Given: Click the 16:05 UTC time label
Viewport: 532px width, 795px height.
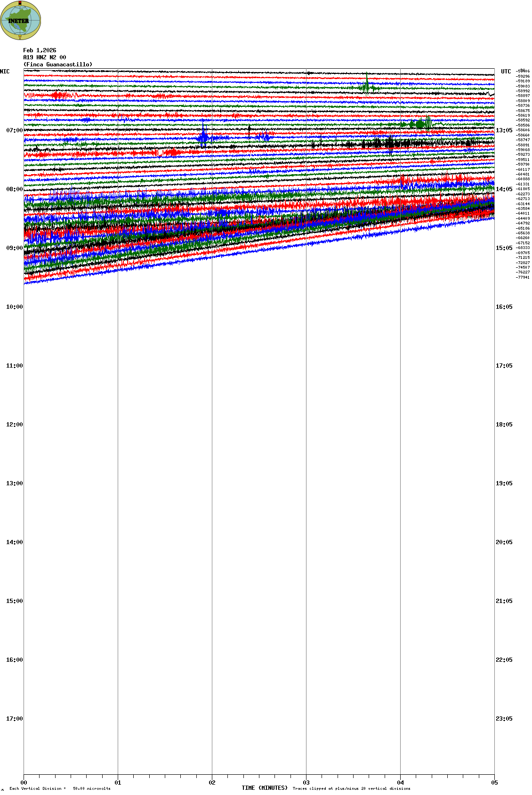Looking at the screenshot, I should click(504, 307).
